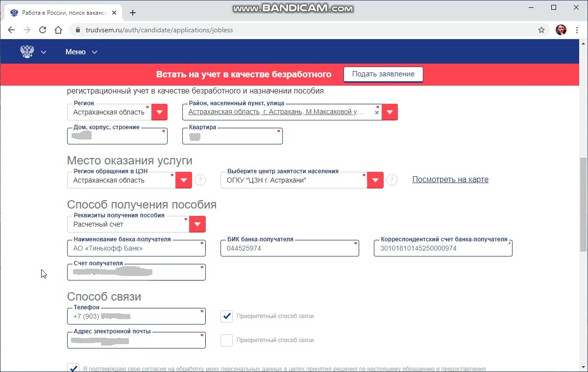Click Счет получателя field
The width and height of the screenshot is (588, 372).
[136, 272]
